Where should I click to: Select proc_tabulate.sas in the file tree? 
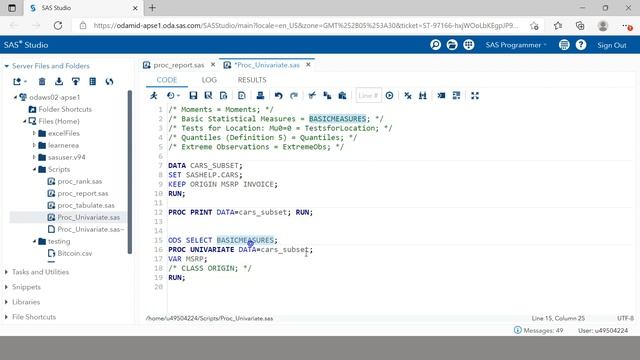(86, 205)
